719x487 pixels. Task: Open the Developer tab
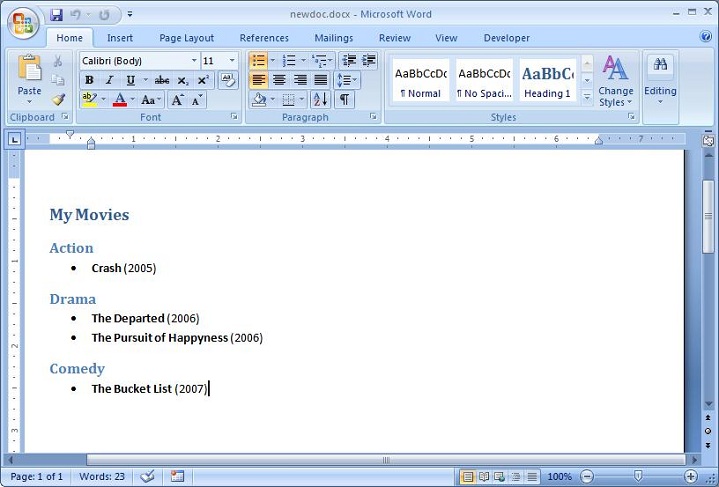tap(507, 38)
